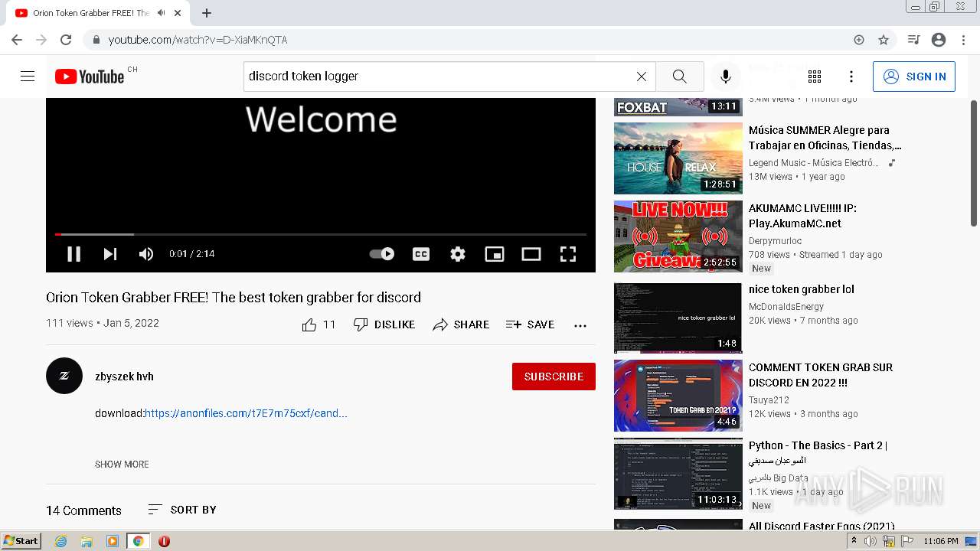Open the FOXBAT video thumbnail
The height and width of the screenshot is (551, 980).
678,106
